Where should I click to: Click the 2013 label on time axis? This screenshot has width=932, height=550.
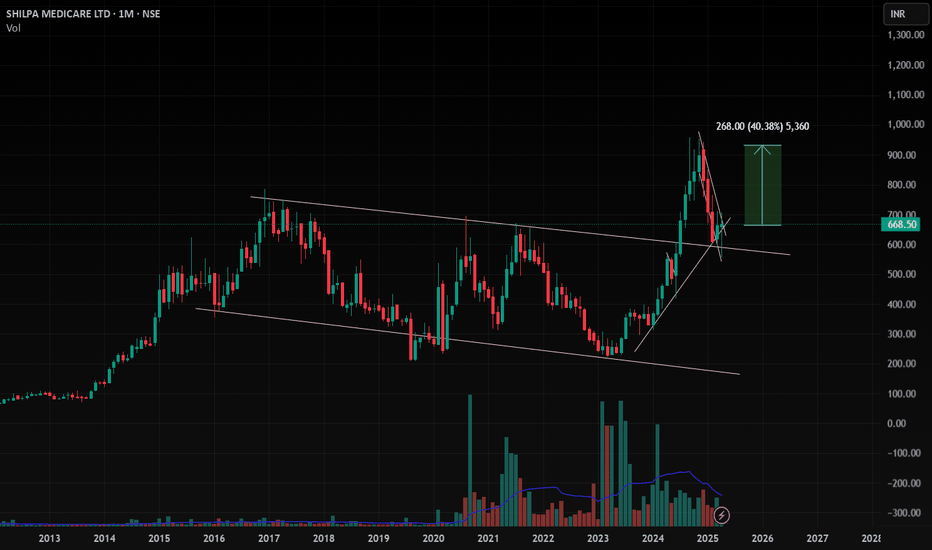click(x=49, y=538)
